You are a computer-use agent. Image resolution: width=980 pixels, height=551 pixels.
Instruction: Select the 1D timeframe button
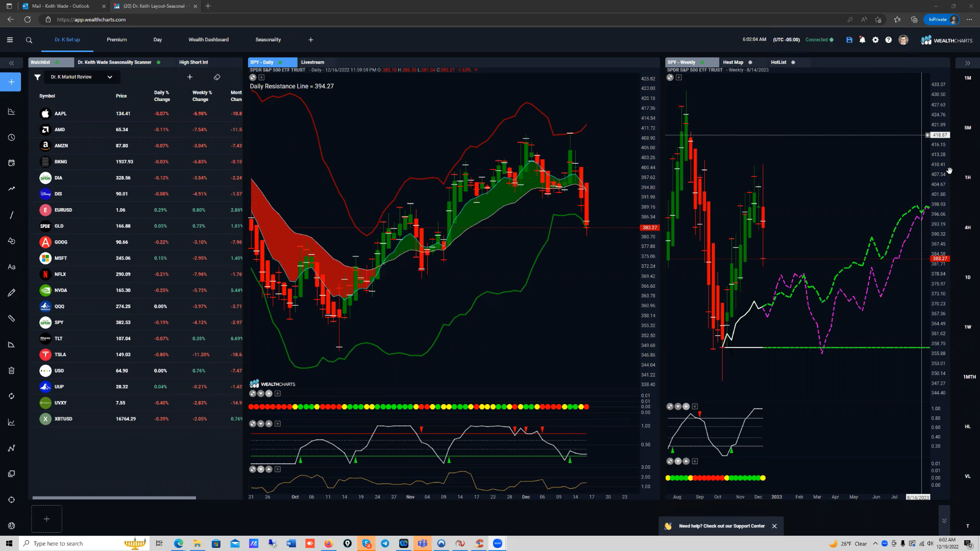tap(968, 278)
